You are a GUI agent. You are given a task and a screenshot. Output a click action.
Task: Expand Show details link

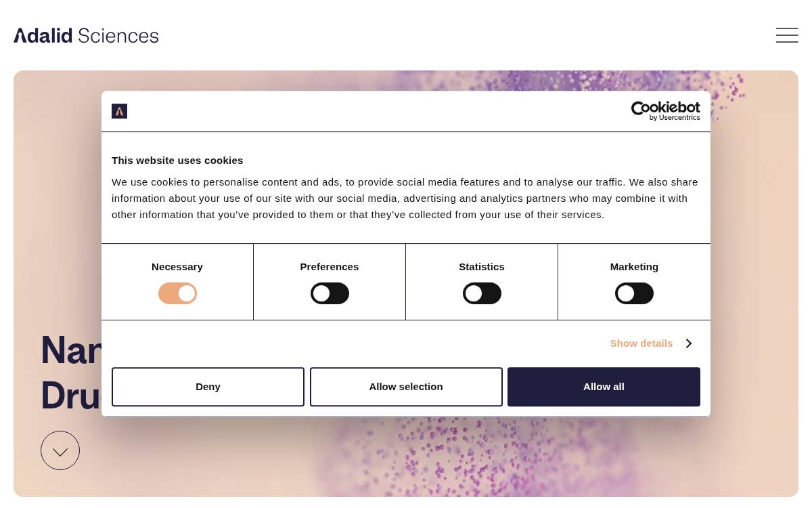[x=641, y=343]
